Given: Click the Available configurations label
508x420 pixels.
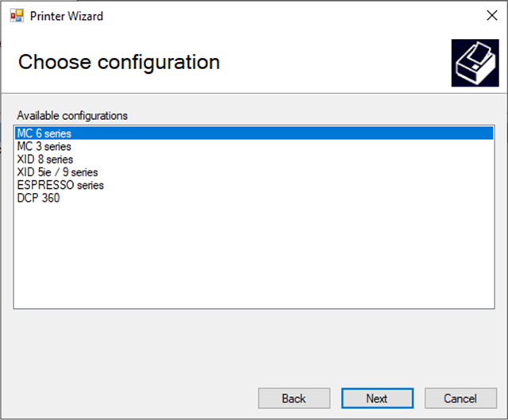Looking at the screenshot, I should (x=72, y=116).
